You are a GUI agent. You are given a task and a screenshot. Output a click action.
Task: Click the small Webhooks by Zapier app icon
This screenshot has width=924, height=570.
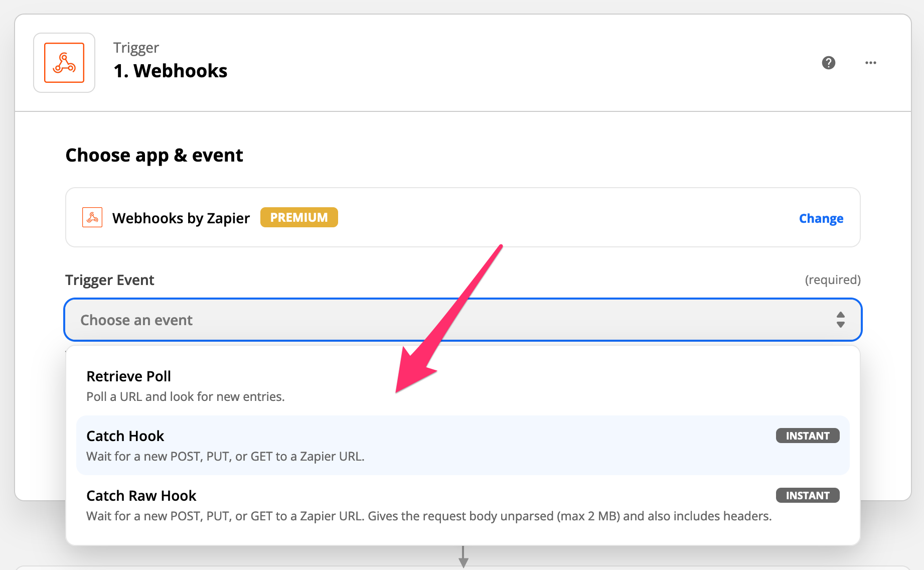92,218
